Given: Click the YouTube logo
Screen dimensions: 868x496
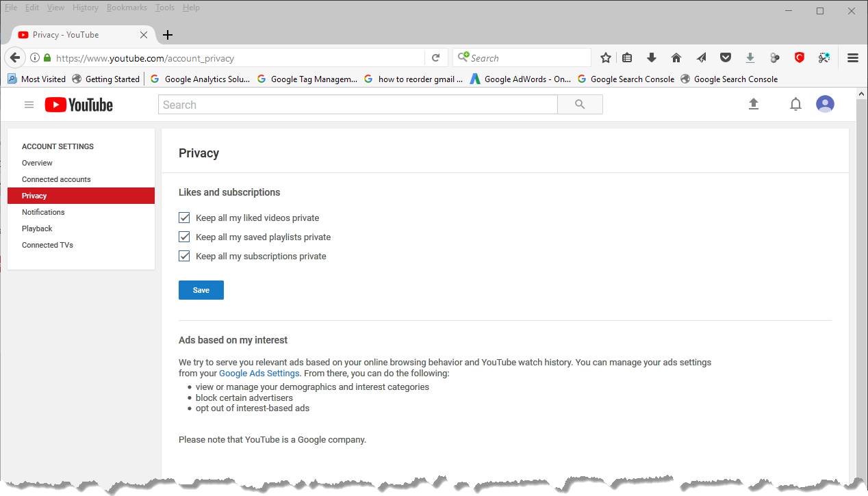Looking at the screenshot, I should pyautogui.click(x=79, y=105).
